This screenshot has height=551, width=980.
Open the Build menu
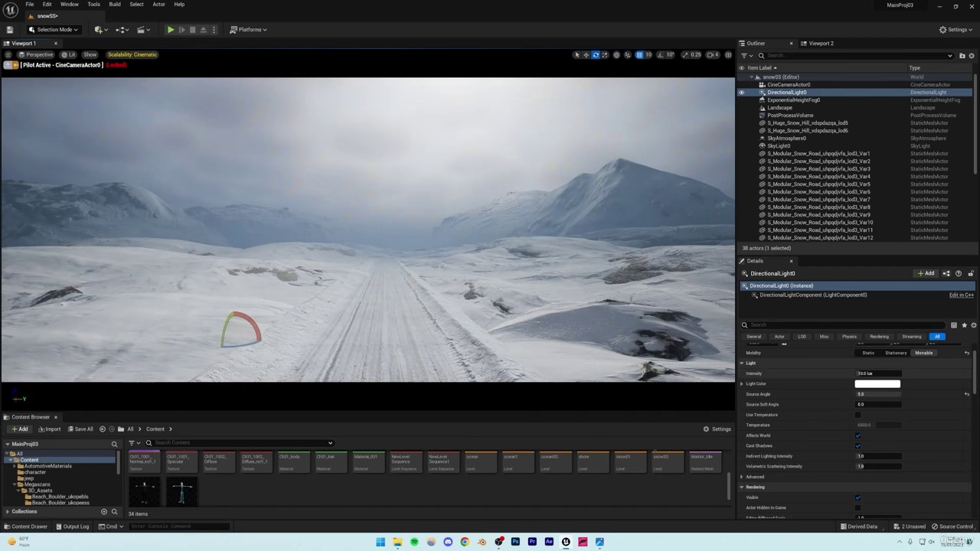[x=115, y=5]
